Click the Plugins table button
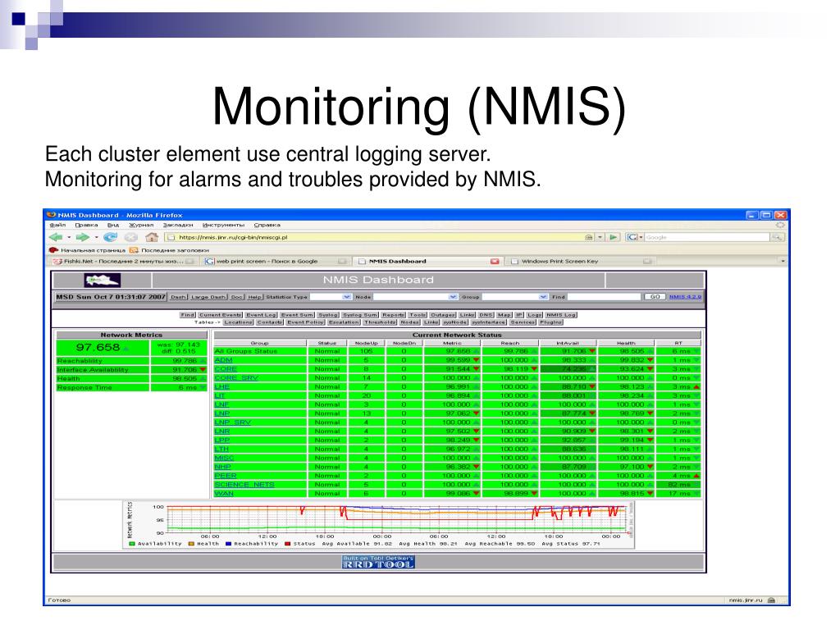 pos(550,322)
